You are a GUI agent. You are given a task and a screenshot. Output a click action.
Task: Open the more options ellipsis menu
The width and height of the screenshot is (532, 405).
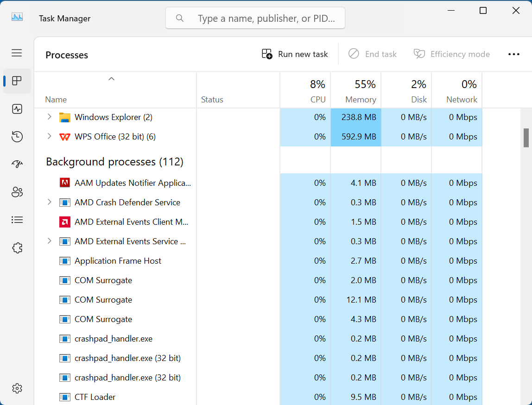click(x=514, y=54)
